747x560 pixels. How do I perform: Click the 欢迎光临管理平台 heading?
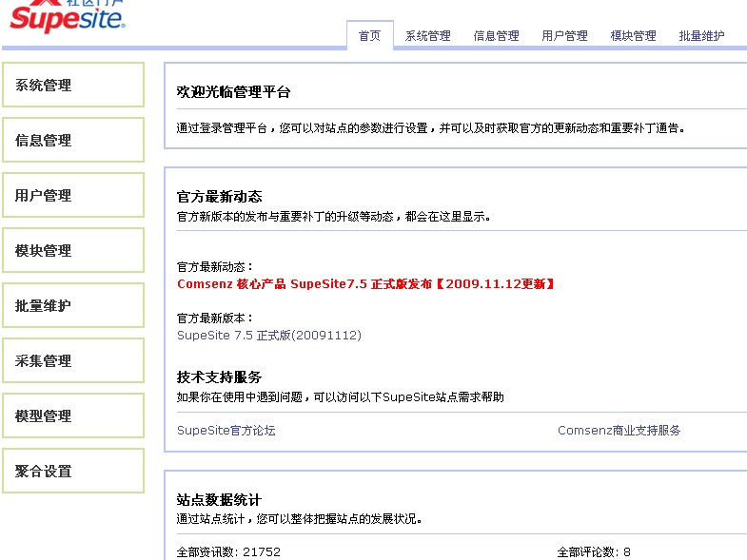233,92
